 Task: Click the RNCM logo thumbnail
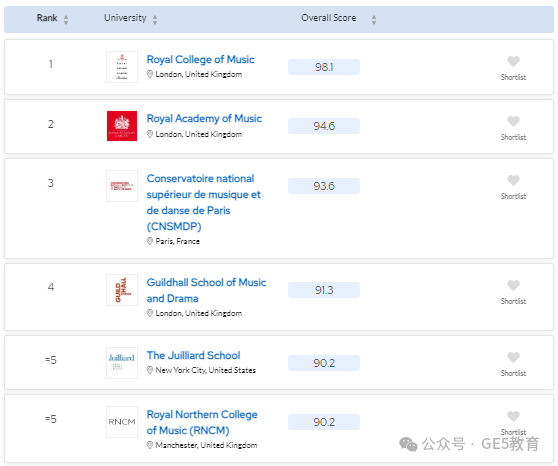pos(122,422)
